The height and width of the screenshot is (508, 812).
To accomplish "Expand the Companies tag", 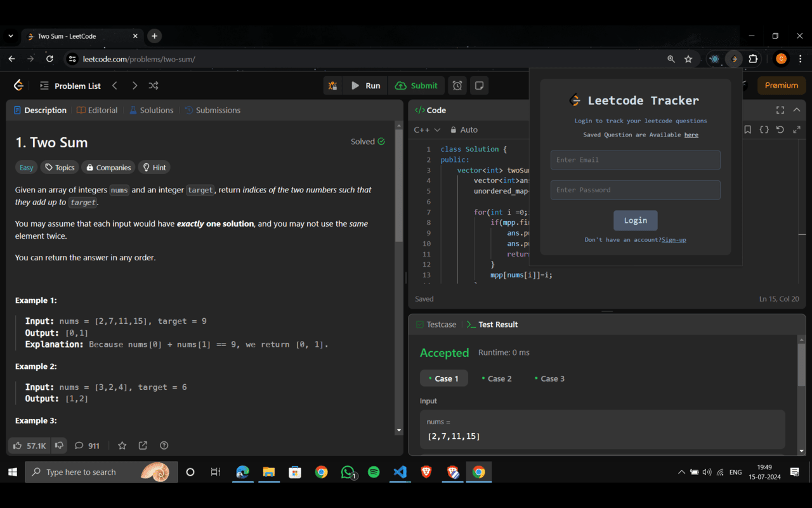I will tap(108, 168).
